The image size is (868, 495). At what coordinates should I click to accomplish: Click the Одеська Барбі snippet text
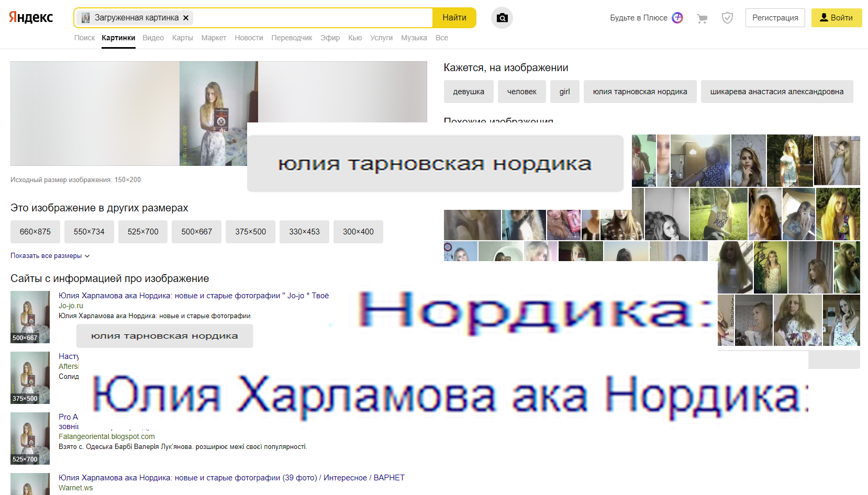(x=183, y=447)
